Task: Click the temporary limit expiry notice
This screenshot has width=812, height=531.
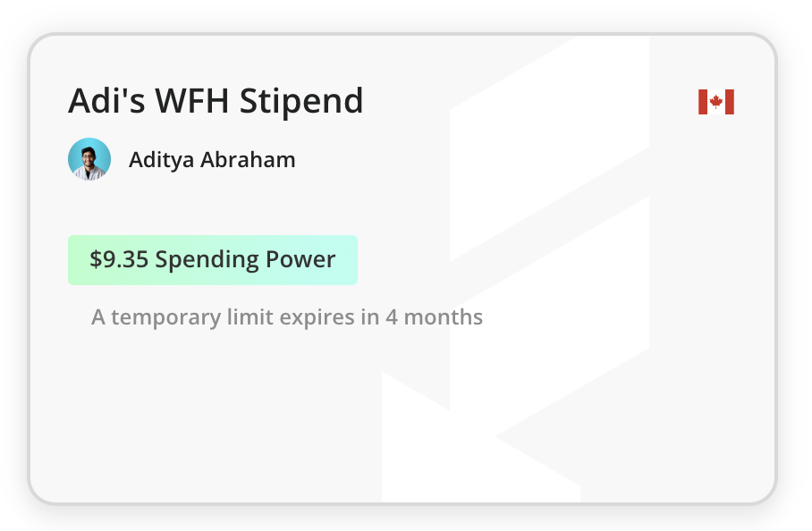Action: point(287,317)
